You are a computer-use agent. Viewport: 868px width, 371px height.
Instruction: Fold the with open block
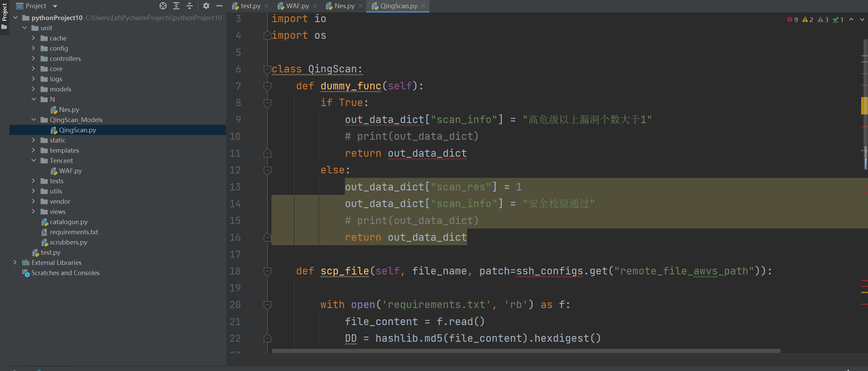click(x=267, y=305)
